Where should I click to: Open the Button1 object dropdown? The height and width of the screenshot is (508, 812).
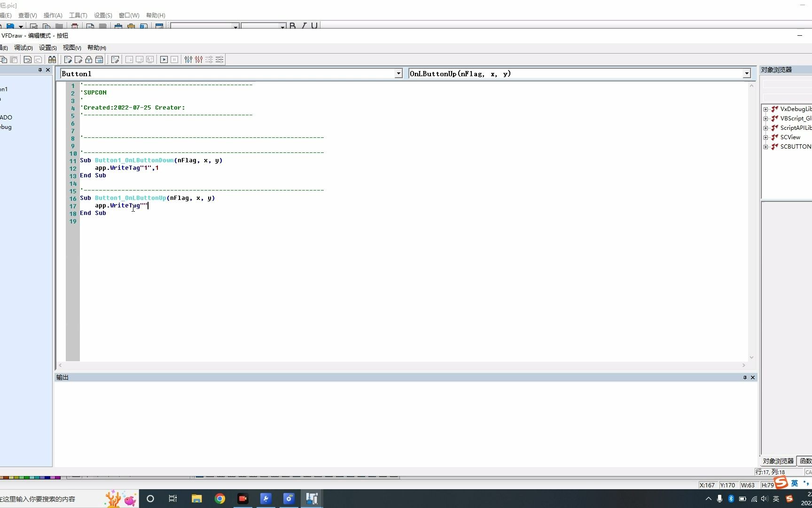[398, 73]
